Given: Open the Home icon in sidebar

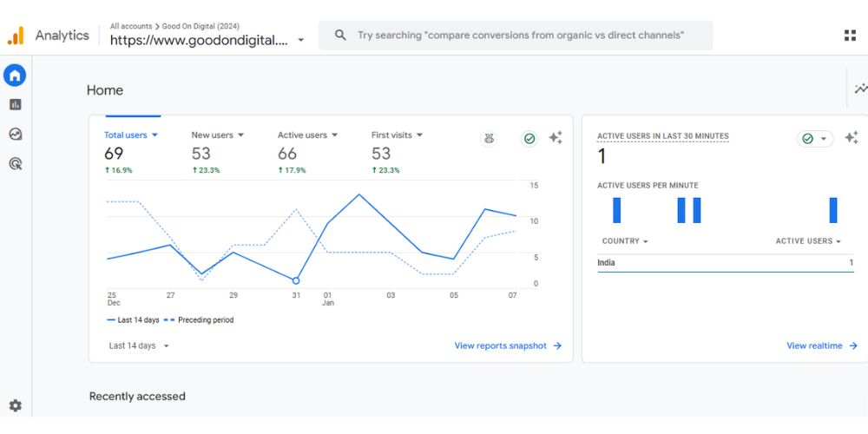Looking at the screenshot, I should tap(15, 76).
